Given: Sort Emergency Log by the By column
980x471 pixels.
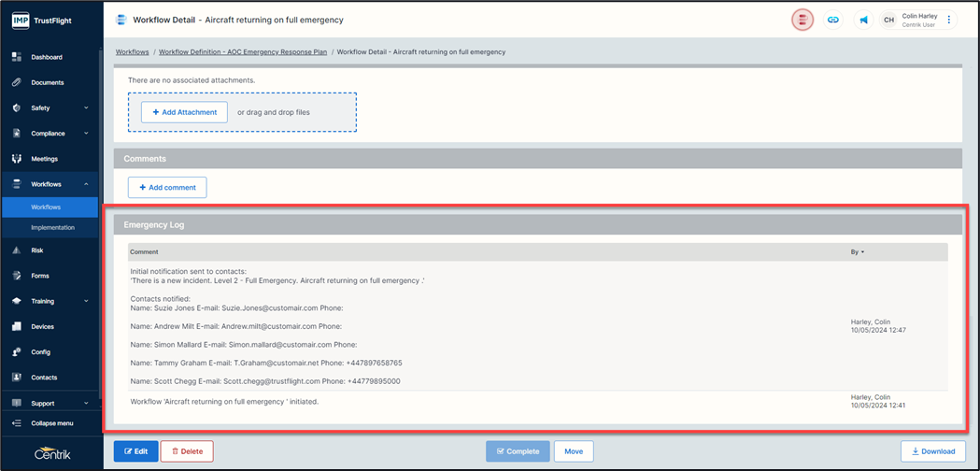Looking at the screenshot, I should click(856, 252).
